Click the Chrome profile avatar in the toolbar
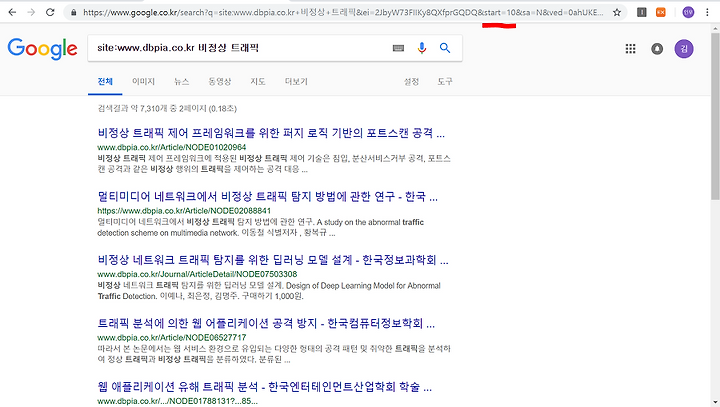 (688, 12)
